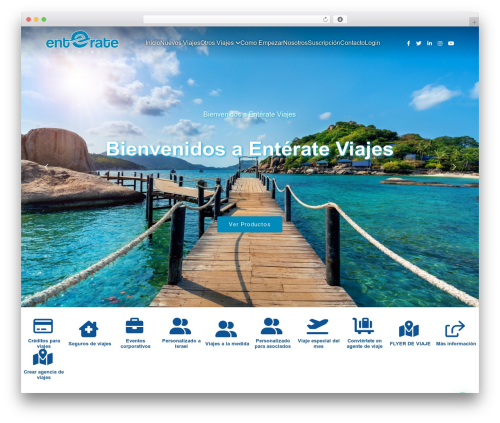Click the Entérate Viajes logo
Viewport: 500px width, 423px height.
[x=82, y=41]
